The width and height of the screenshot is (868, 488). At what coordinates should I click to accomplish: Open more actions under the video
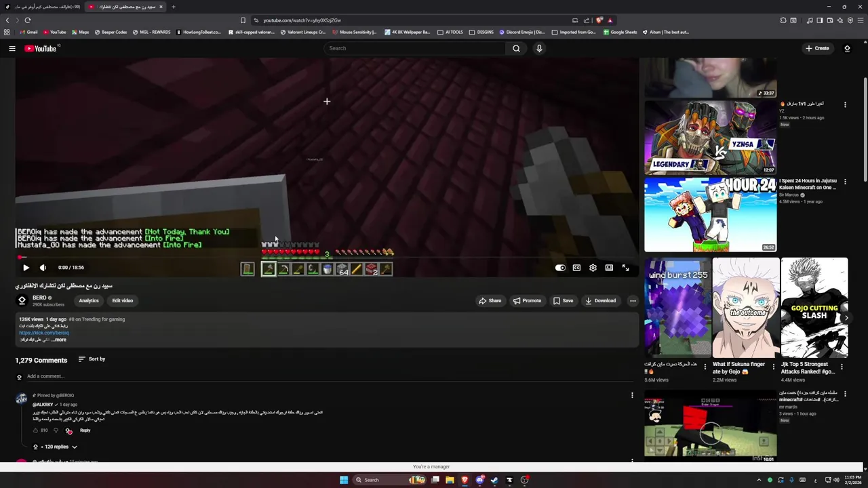633,300
